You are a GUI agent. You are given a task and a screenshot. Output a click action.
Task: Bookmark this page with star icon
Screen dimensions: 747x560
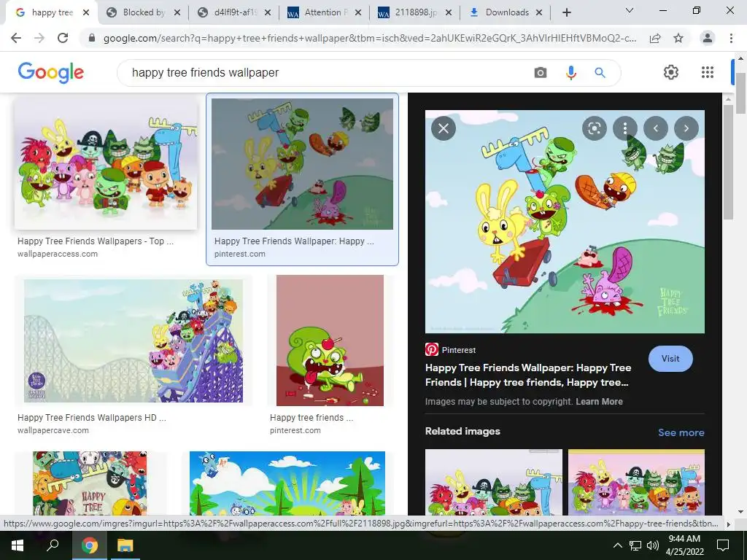(x=678, y=38)
